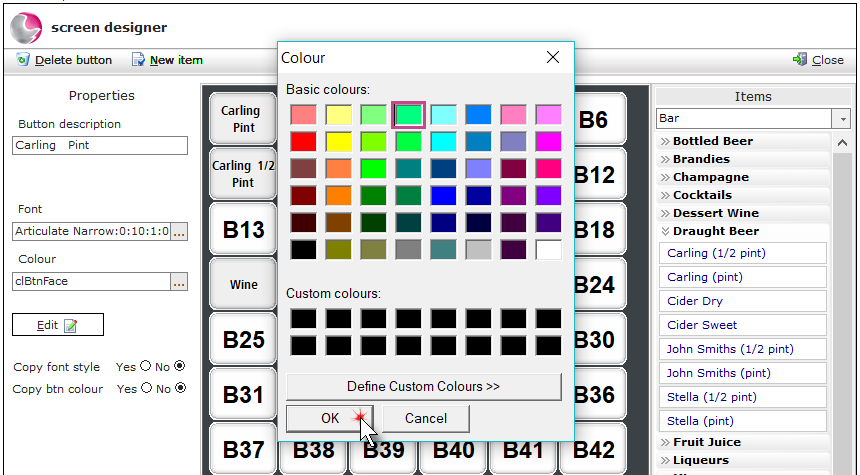Expand the Fruit Juice category
Screen dimensions: 860x475
(743, 442)
